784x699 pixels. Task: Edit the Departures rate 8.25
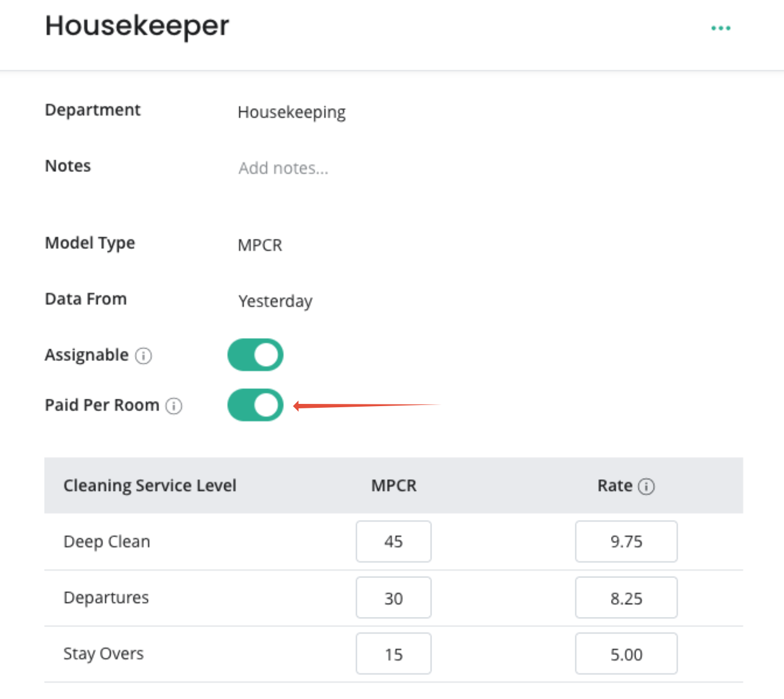(x=626, y=597)
